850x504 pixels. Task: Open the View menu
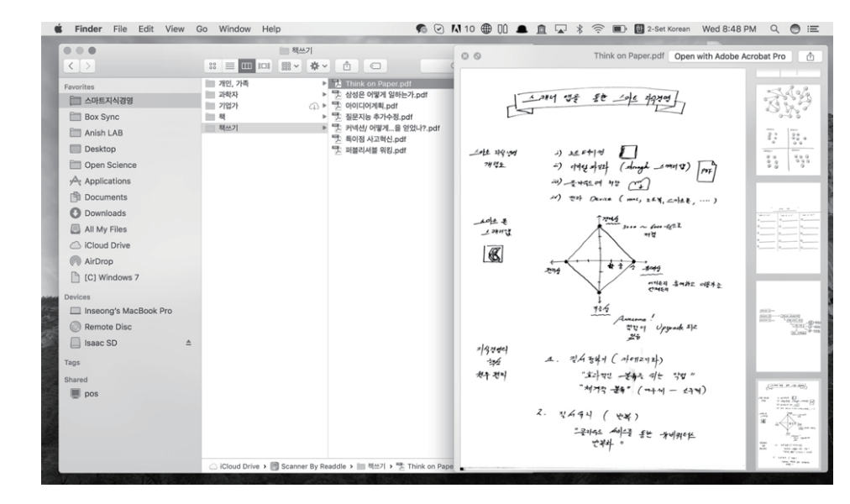pos(175,29)
